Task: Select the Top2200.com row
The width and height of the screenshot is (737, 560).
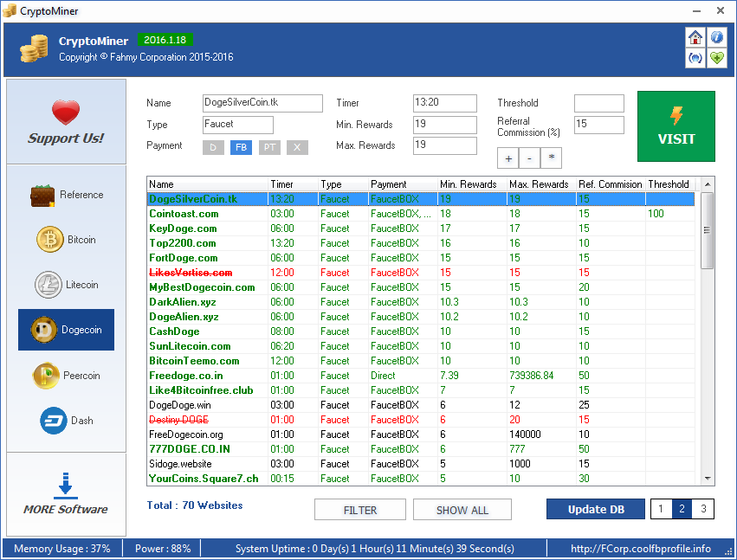Action: coord(421,243)
